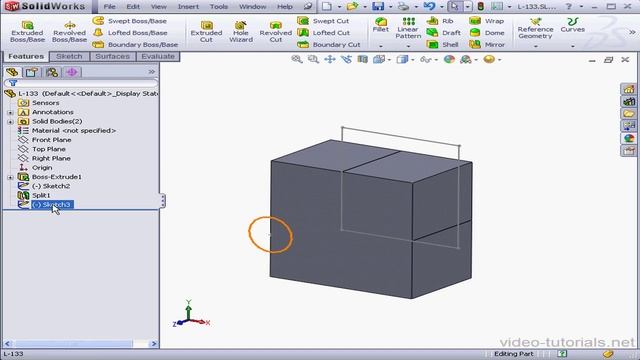Open the View menu

click(158, 7)
